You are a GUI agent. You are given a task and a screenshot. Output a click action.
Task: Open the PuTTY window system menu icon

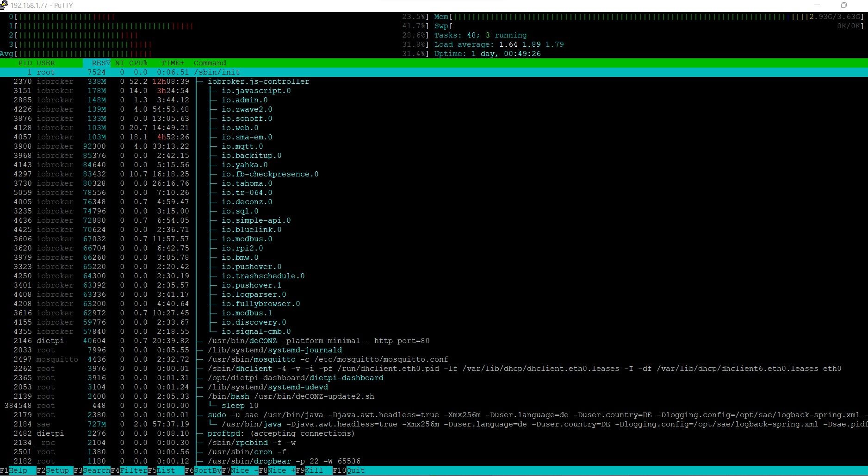[x=4, y=6]
